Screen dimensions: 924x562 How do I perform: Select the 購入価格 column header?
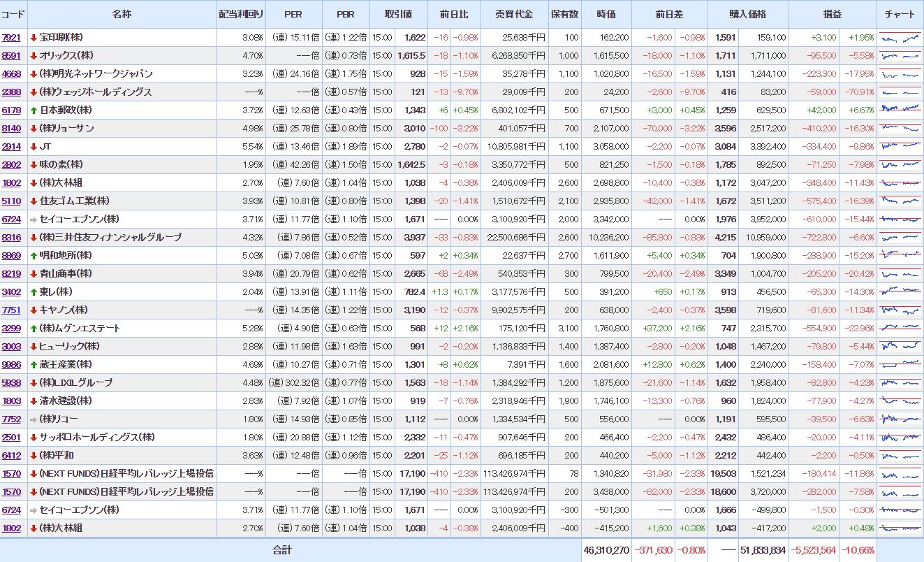pyautogui.click(x=747, y=15)
